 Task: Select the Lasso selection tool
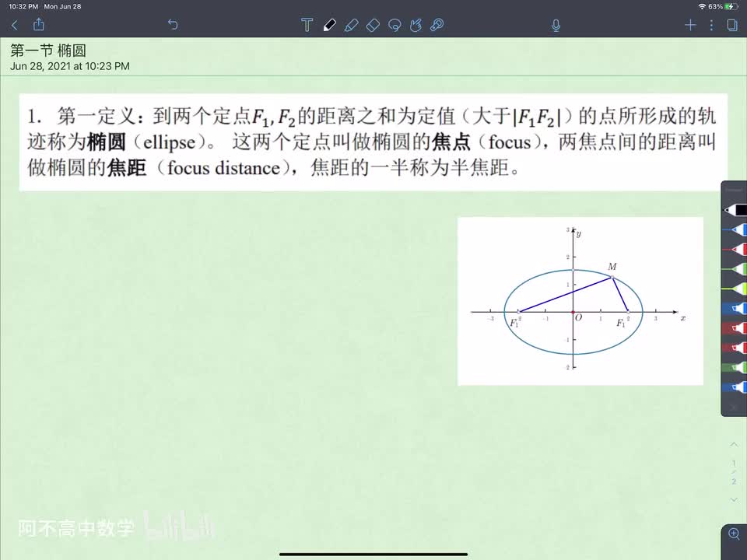tap(395, 25)
